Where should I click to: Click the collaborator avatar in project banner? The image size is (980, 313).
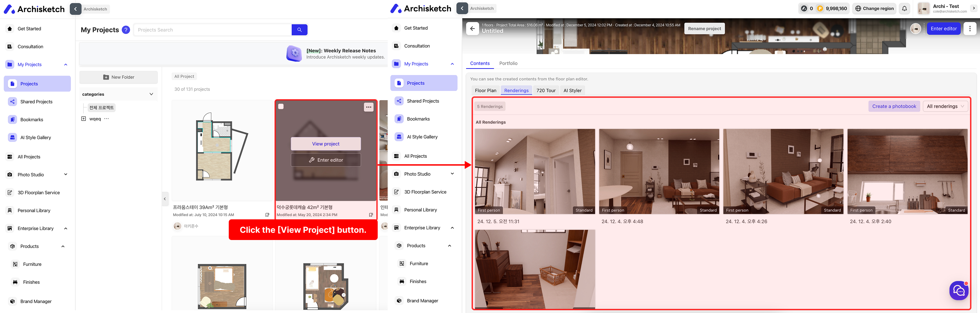(x=915, y=29)
